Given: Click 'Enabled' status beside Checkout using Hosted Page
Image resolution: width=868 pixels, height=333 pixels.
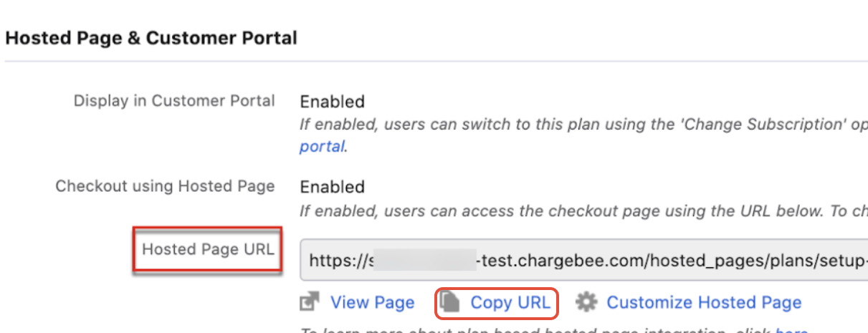Looking at the screenshot, I should 332,187.
